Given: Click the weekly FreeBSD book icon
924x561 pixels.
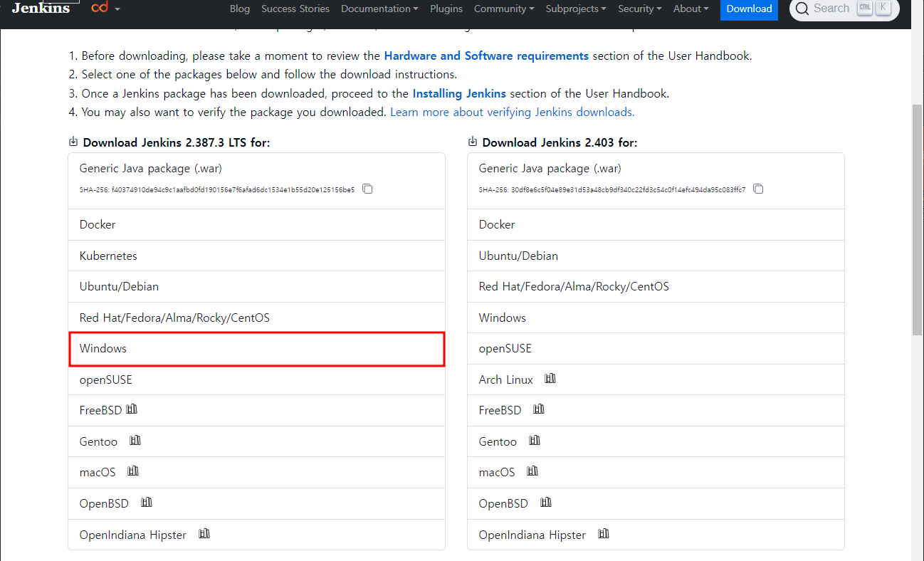Looking at the screenshot, I should tap(539, 409).
